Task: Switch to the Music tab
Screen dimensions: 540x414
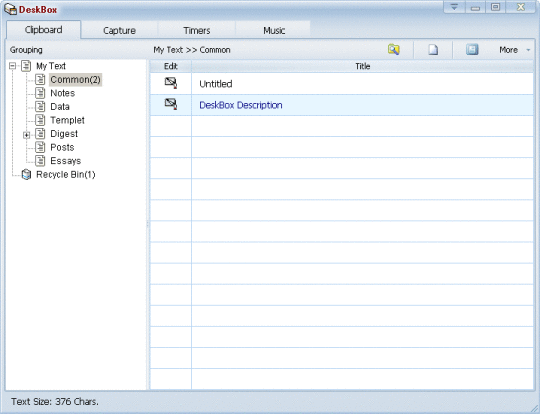Action: coord(274,31)
